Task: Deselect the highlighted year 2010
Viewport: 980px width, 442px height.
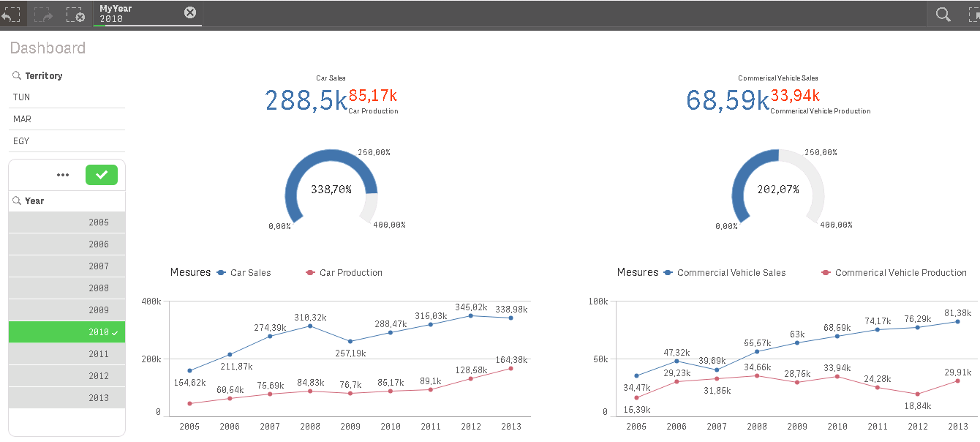Action: (x=67, y=332)
